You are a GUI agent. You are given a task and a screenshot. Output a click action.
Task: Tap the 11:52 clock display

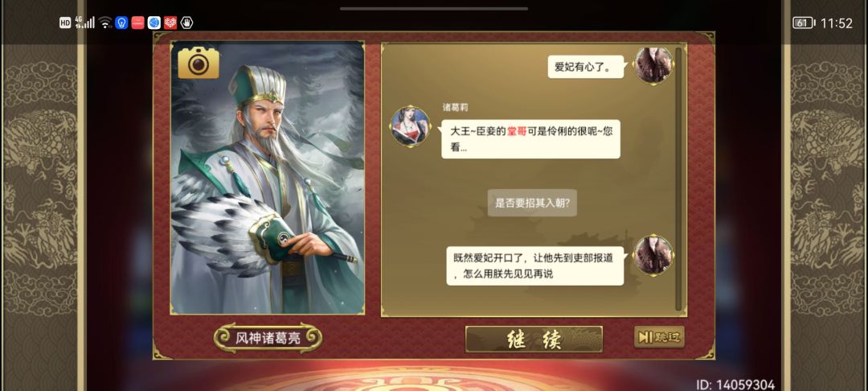pos(837,23)
